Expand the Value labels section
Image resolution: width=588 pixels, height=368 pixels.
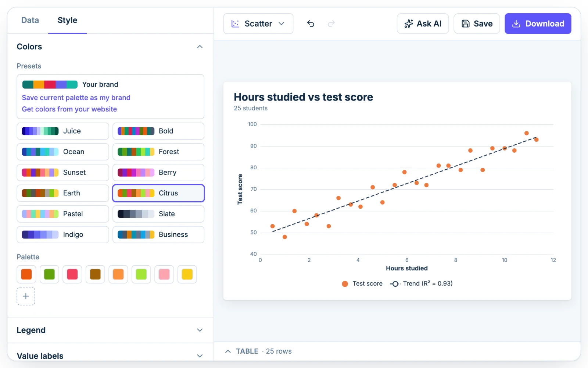coord(110,355)
